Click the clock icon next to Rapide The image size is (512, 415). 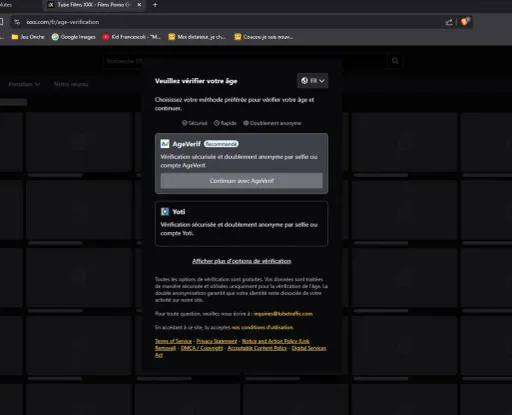[217, 123]
